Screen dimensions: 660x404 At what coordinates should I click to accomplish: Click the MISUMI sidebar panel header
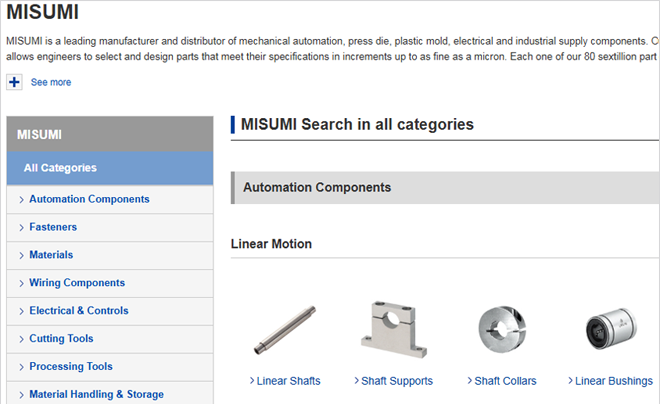[109, 134]
